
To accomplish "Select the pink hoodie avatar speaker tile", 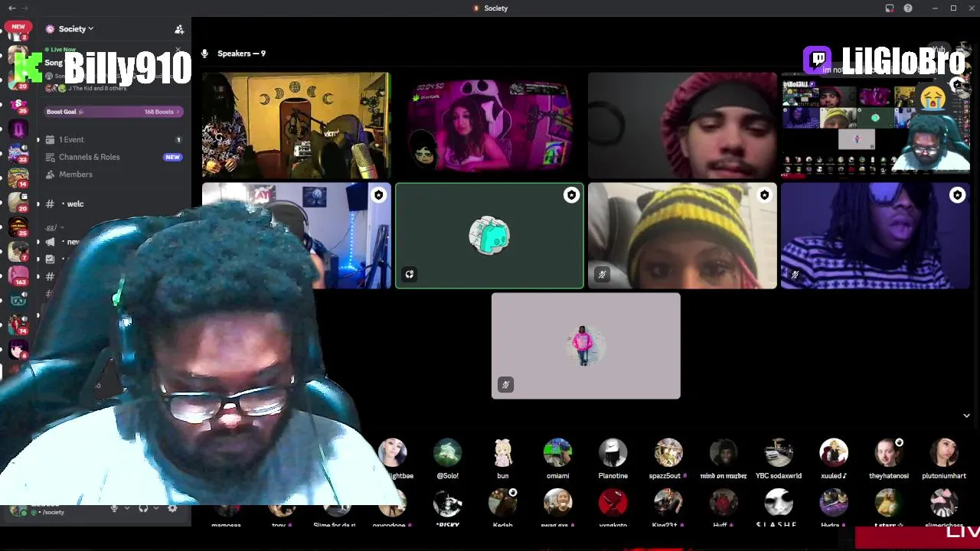I will pyautogui.click(x=586, y=346).
